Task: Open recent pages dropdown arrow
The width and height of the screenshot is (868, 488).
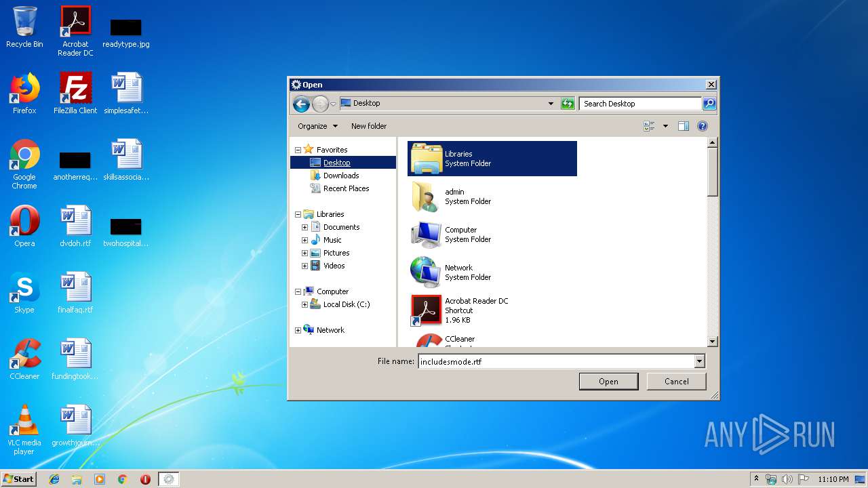Action: pyautogui.click(x=333, y=104)
